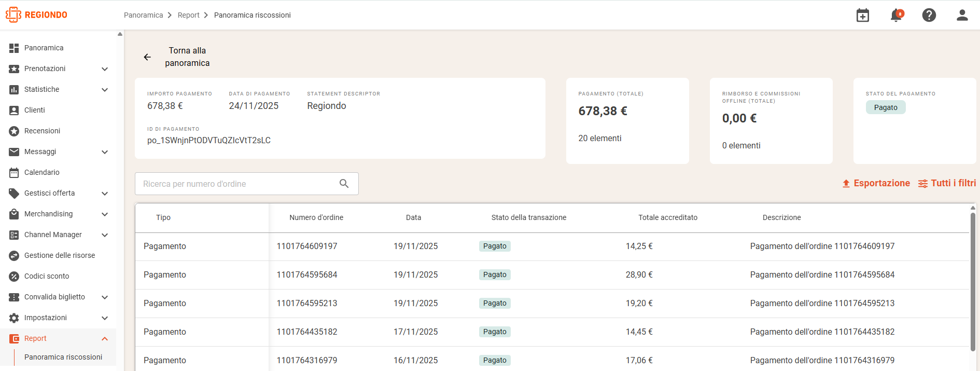
Task: Click the Esportazione button
Action: pyautogui.click(x=876, y=183)
